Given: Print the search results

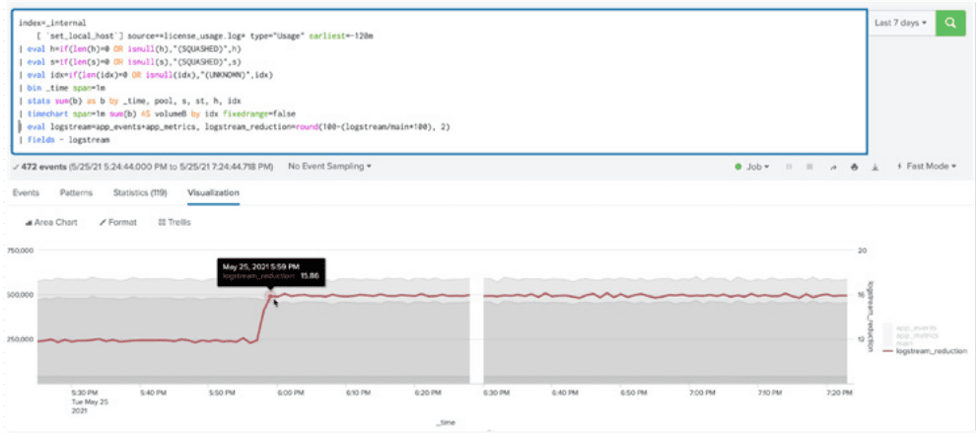Looking at the screenshot, I should [x=853, y=168].
